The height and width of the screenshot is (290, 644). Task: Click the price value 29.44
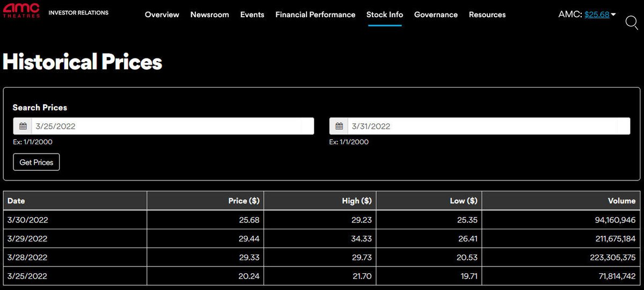(249, 238)
